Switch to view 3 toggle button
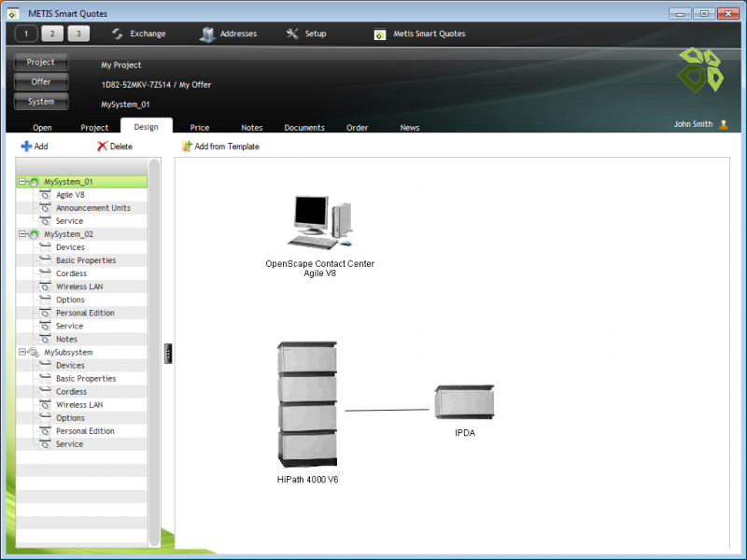This screenshot has width=747, height=560. (79, 34)
